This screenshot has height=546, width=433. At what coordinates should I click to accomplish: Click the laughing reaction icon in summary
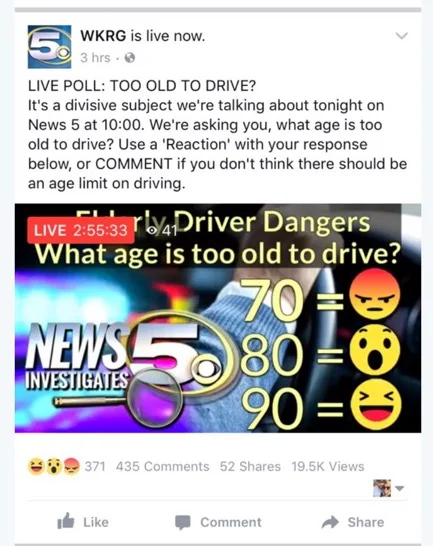pos(36,467)
